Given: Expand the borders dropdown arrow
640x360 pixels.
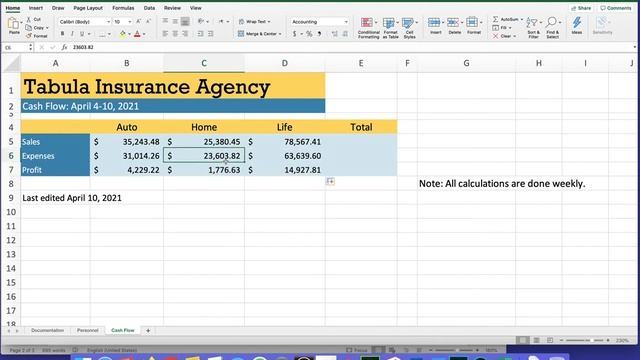Looking at the screenshot, I should (x=109, y=34).
